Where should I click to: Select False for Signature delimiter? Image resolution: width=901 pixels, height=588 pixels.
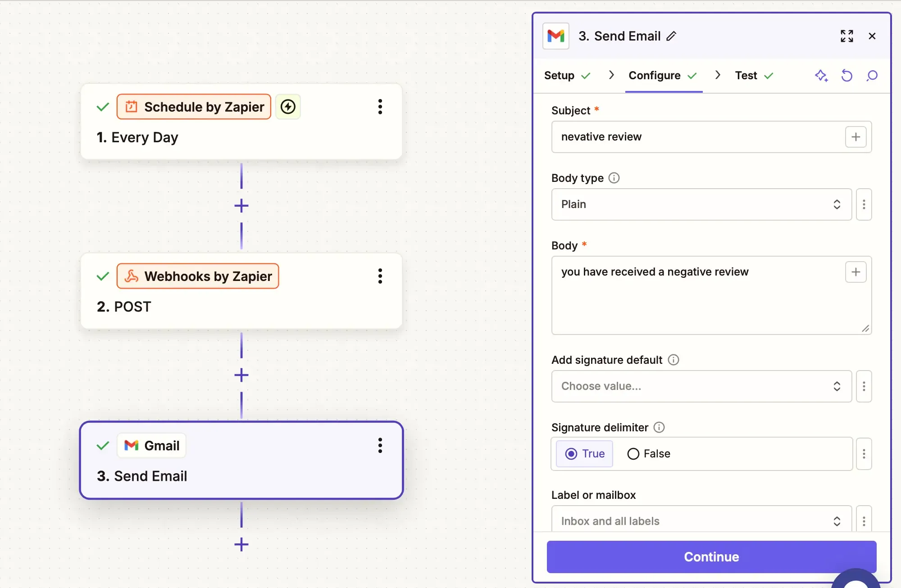point(649,454)
